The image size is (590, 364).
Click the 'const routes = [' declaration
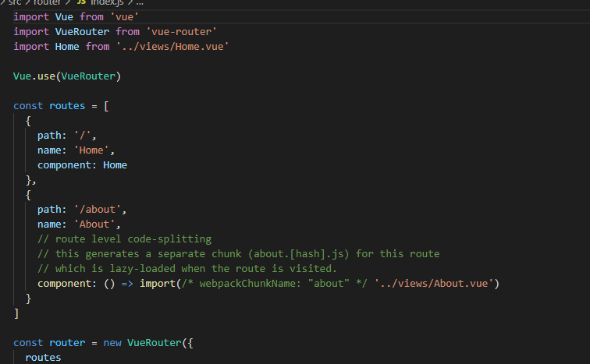[62, 106]
